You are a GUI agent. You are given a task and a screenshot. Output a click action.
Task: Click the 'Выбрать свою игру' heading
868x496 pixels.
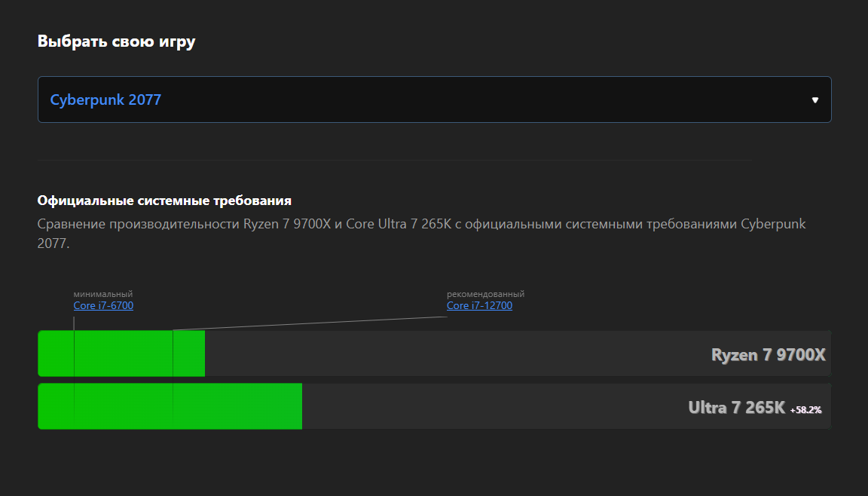pos(116,41)
